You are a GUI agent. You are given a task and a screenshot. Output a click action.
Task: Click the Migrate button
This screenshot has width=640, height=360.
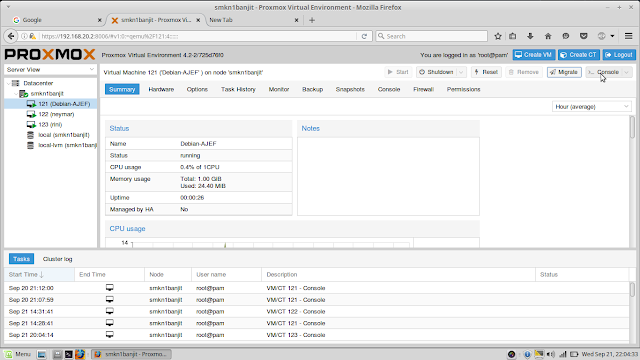(x=564, y=72)
